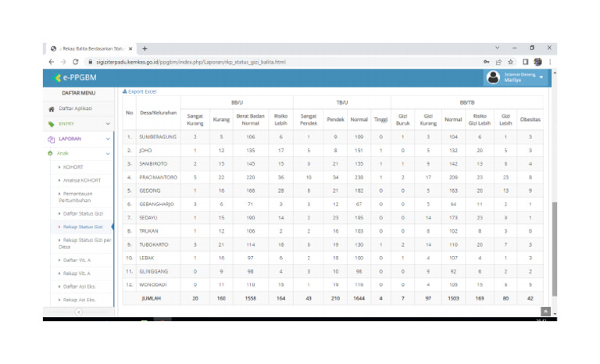Click the user avatar icon
The height and width of the screenshot is (364, 600).
click(x=493, y=77)
